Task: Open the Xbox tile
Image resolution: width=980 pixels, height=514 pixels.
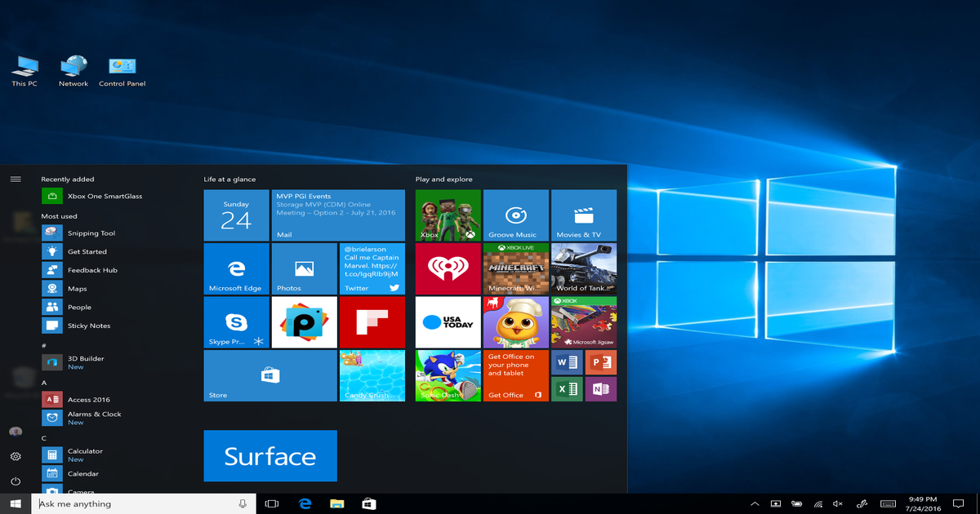Action: (448, 214)
